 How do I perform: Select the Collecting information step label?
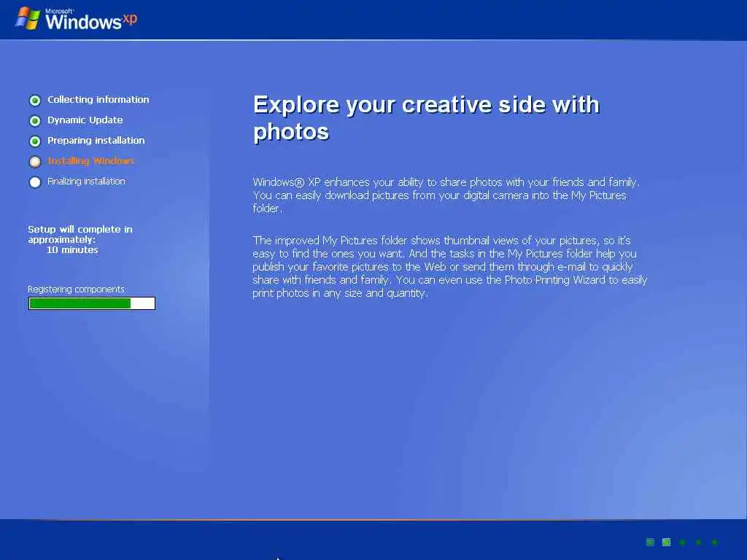(x=98, y=99)
